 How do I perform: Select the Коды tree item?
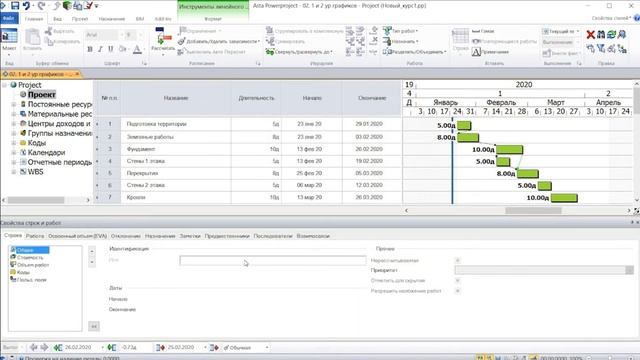click(x=37, y=143)
